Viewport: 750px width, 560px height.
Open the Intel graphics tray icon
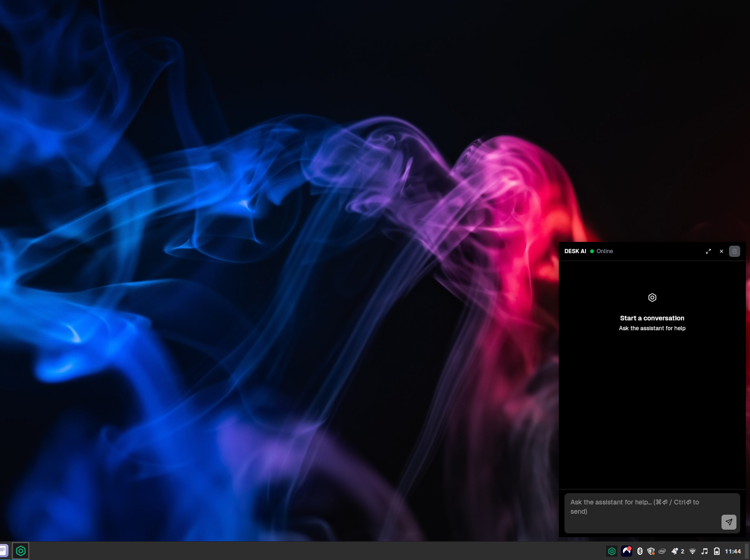(663, 551)
